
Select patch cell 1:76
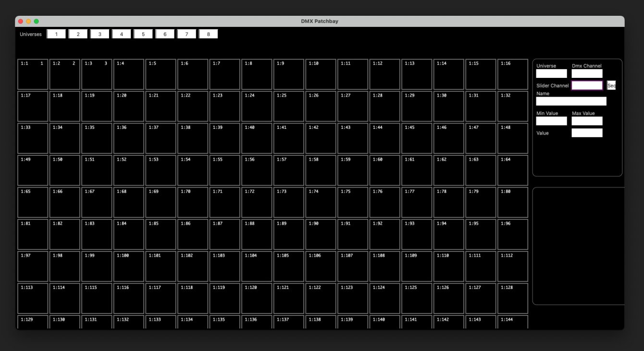click(x=384, y=202)
